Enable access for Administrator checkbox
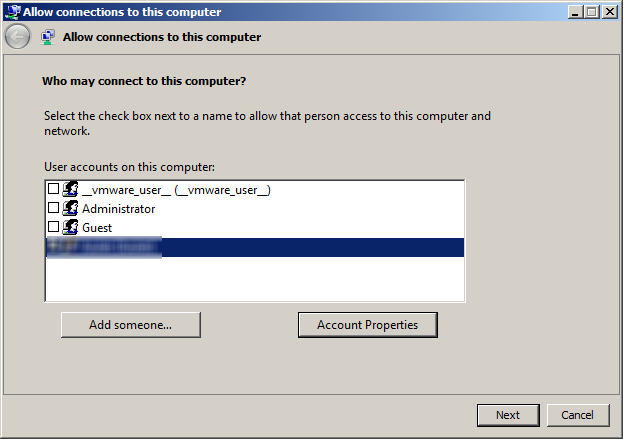The height and width of the screenshot is (439, 623). pyautogui.click(x=53, y=207)
